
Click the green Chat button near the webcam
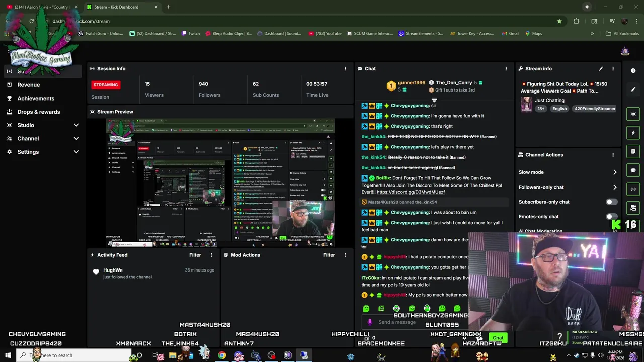(498, 338)
